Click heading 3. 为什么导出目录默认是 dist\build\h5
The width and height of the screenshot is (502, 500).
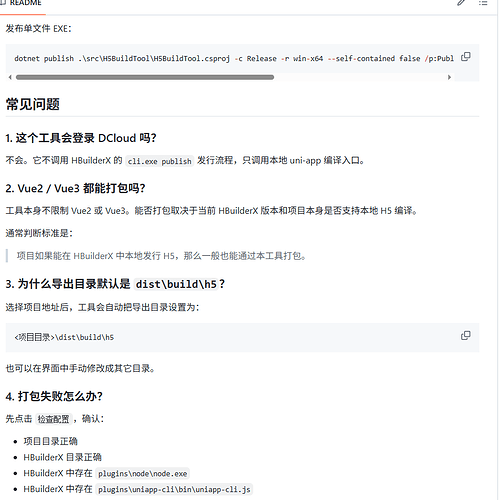click(x=115, y=284)
